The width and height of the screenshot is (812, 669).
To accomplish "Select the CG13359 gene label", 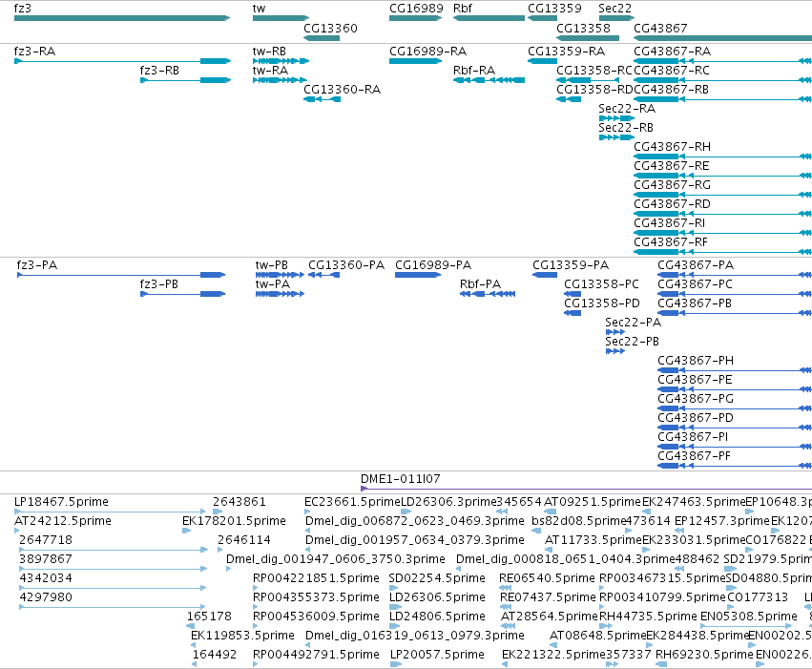I will coord(554,9).
